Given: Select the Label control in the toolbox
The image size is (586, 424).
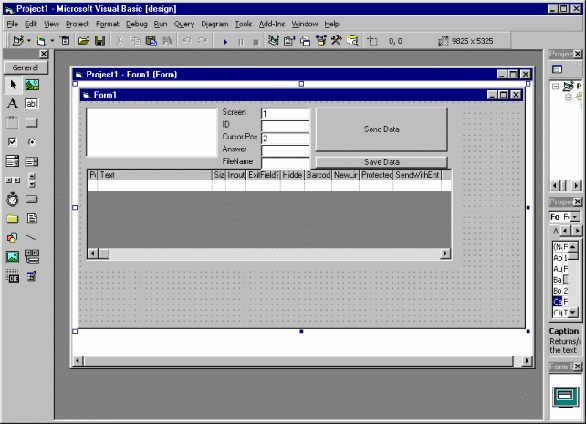Looking at the screenshot, I should [x=12, y=103].
